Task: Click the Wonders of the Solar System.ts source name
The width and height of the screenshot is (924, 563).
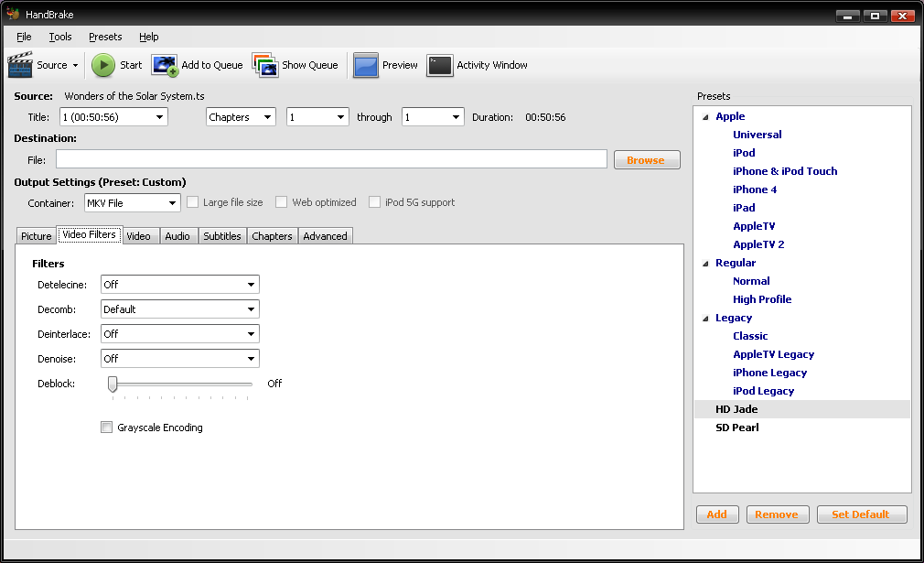Action: click(134, 96)
